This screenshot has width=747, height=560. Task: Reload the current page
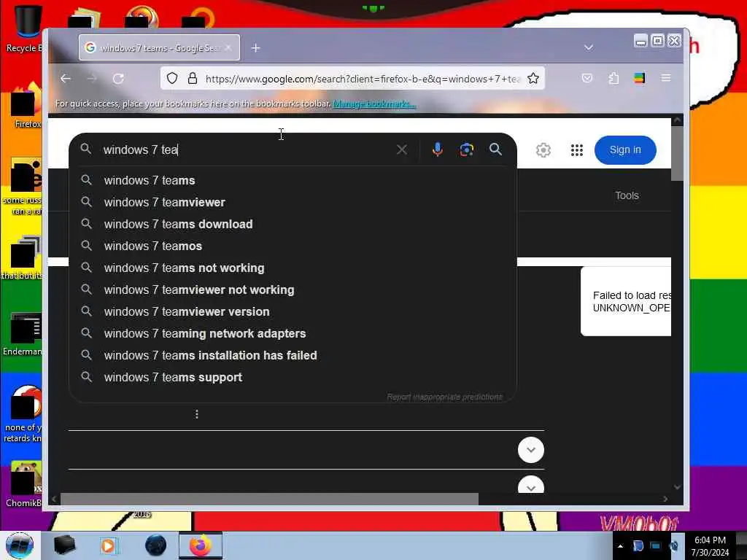(118, 79)
